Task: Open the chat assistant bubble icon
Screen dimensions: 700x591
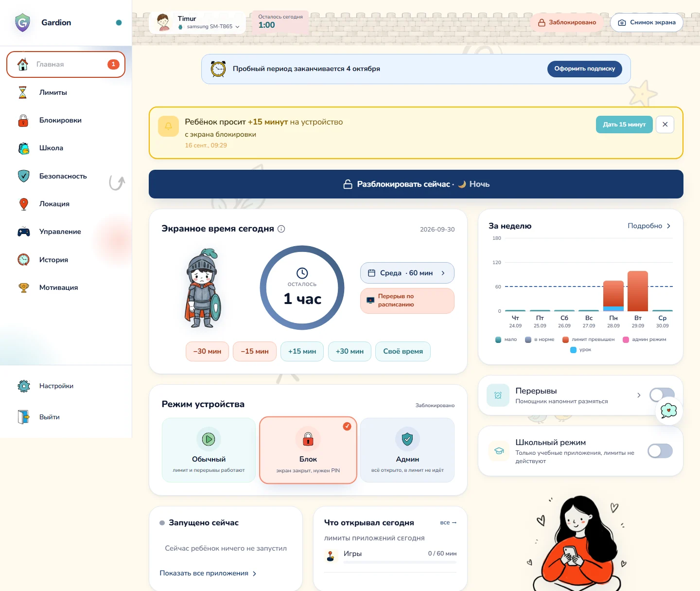Action: click(x=669, y=411)
